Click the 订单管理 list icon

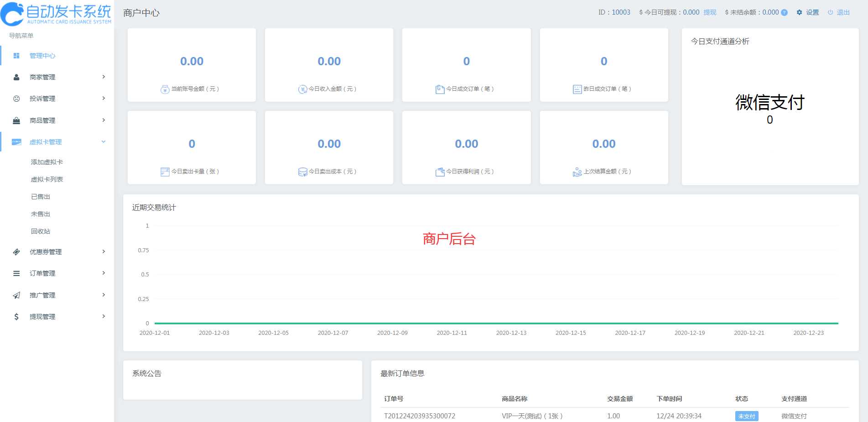(16, 273)
